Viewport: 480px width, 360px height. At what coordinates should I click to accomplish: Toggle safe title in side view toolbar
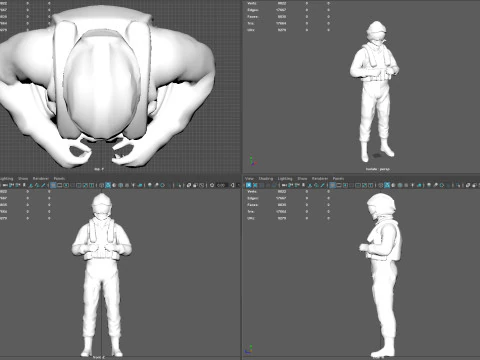pyautogui.click(x=371, y=185)
